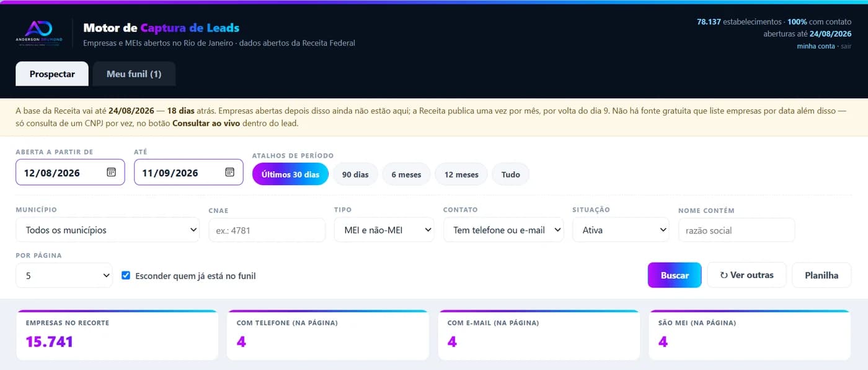Click the Com telefone (na página) card label
The width and height of the screenshot is (868, 370).
pyautogui.click(x=287, y=323)
